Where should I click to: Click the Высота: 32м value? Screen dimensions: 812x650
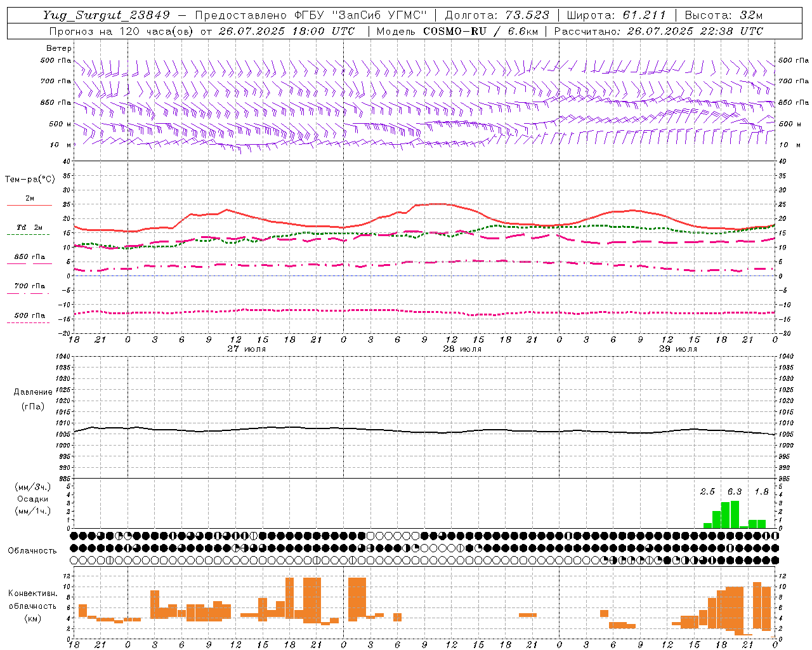(x=723, y=15)
